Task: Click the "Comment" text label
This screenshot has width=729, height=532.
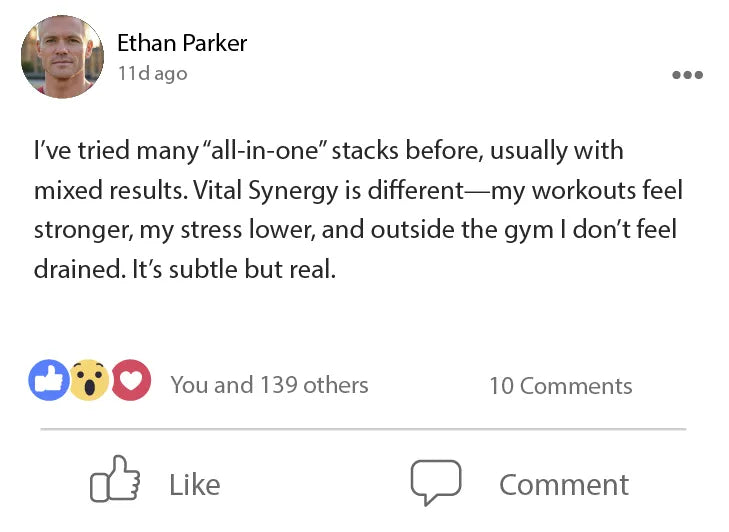Action: (x=564, y=485)
